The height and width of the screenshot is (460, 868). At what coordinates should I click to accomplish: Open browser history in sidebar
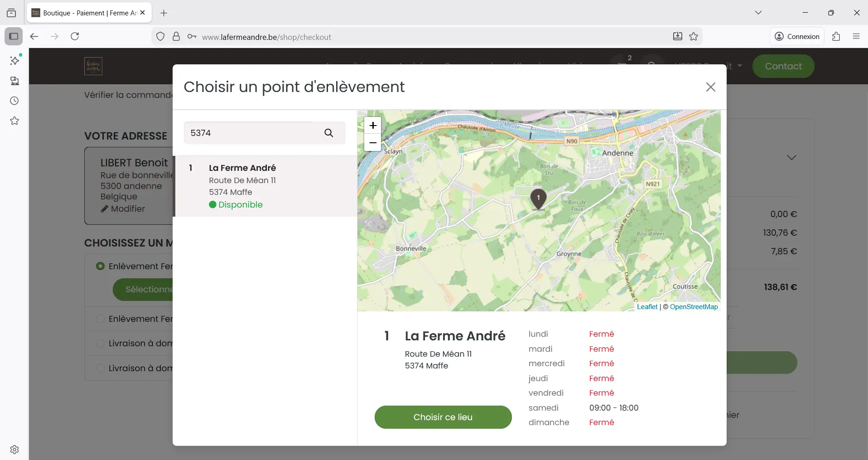point(14,101)
